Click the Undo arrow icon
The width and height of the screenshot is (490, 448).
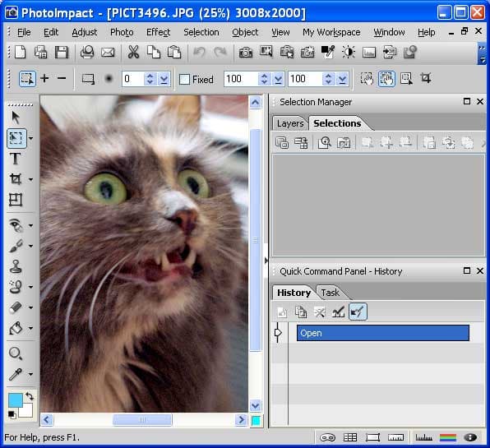(x=199, y=52)
